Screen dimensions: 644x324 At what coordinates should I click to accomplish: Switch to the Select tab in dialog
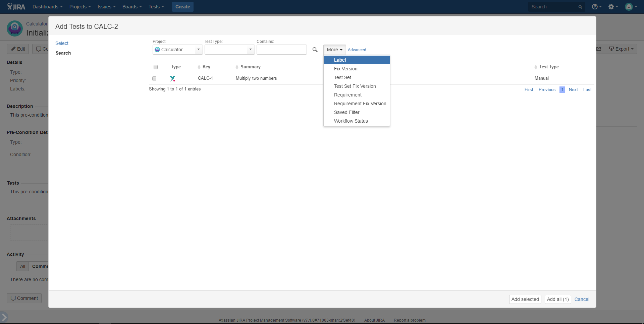pos(62,43)
